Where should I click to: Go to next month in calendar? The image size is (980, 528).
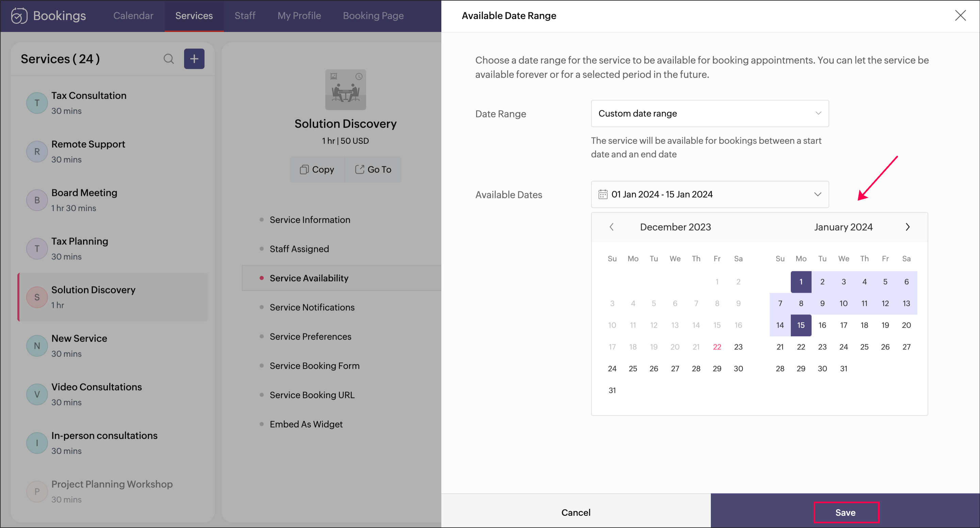(x=908, y=227)
